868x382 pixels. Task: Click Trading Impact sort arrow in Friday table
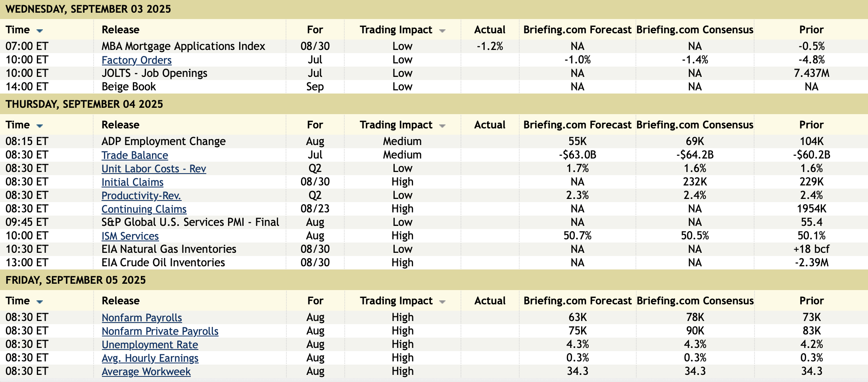pos(442,302)
